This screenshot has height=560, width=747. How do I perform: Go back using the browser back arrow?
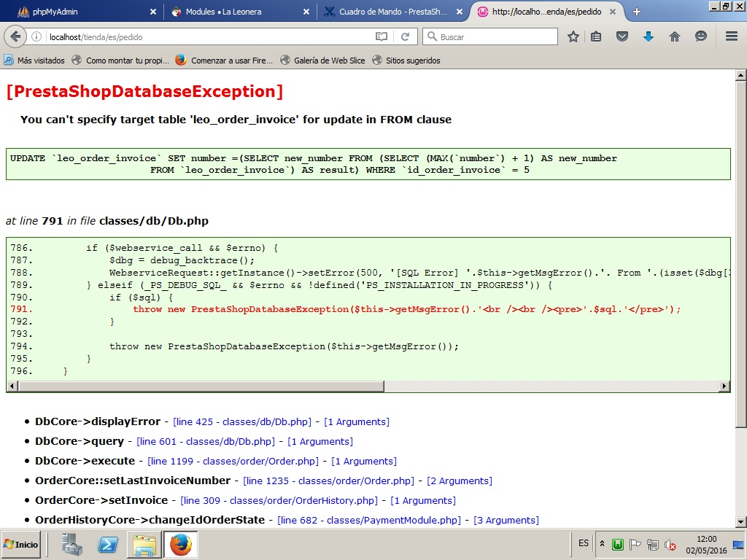tap(15, 36)
